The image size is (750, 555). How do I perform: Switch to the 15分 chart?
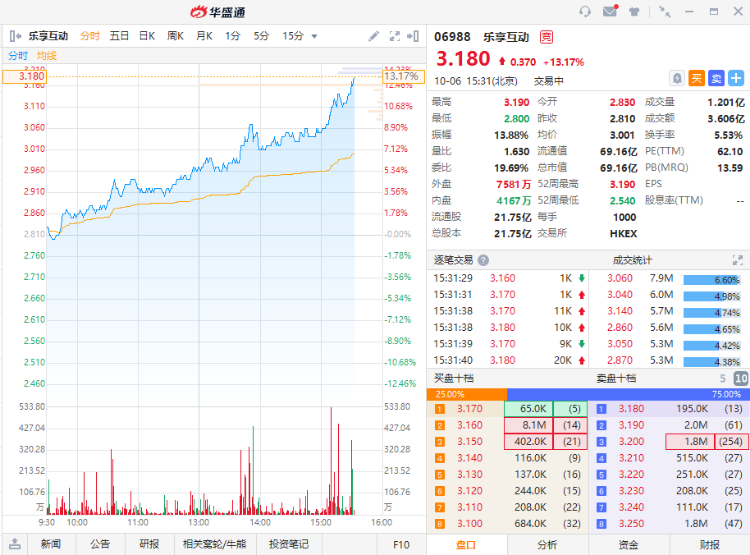pos(293,36)
